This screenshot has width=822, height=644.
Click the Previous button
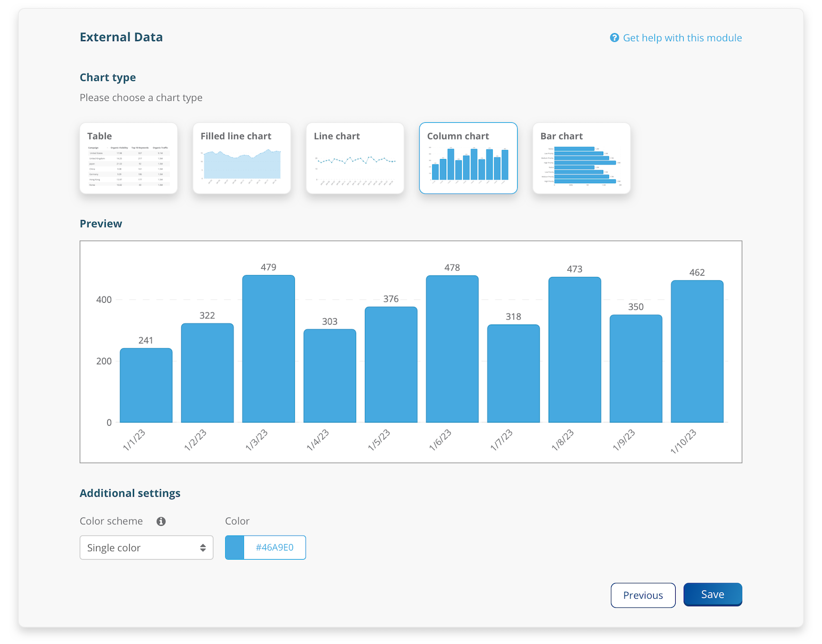pos(643,595)
